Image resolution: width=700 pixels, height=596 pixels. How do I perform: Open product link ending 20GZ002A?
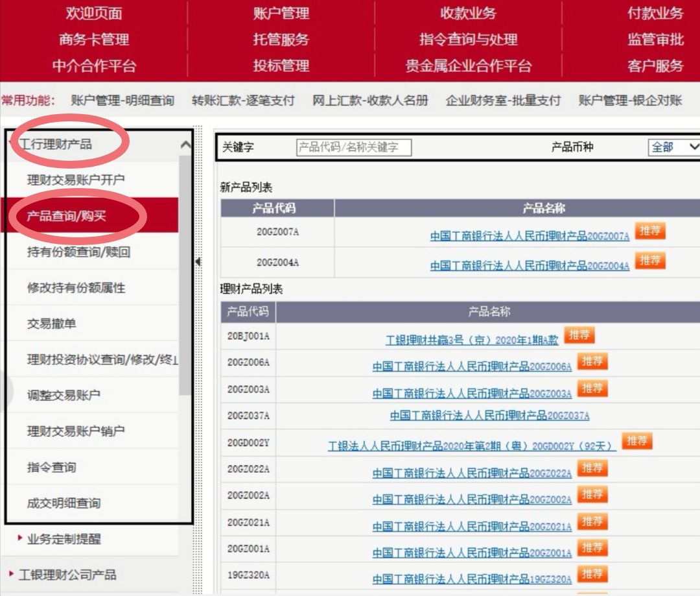472,499
